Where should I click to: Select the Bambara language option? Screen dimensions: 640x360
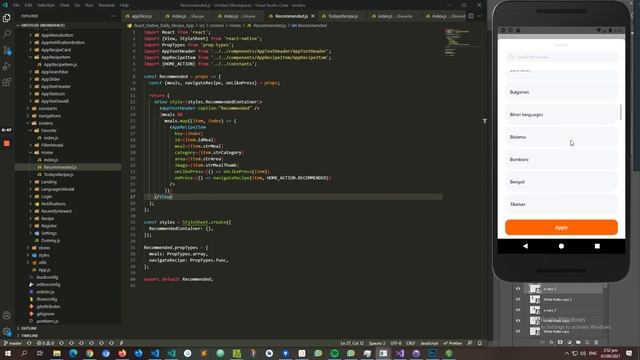click(562, 160)
